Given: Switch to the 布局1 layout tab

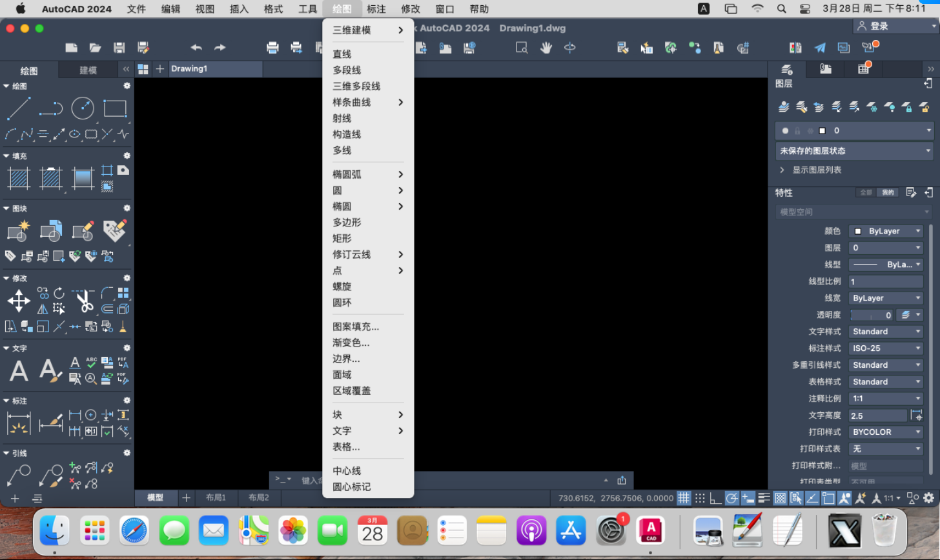Looking at the screenshot, I should coord(216,497).
